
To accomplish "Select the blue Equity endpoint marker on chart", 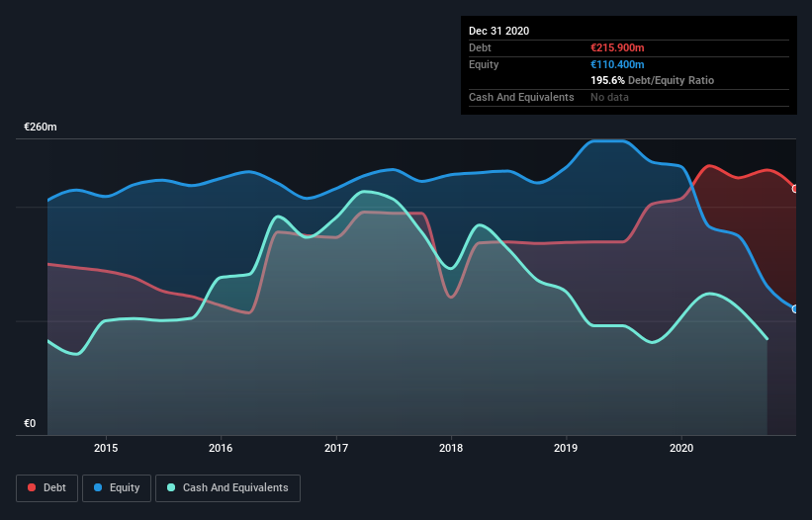I will click(x=795, y=308).
